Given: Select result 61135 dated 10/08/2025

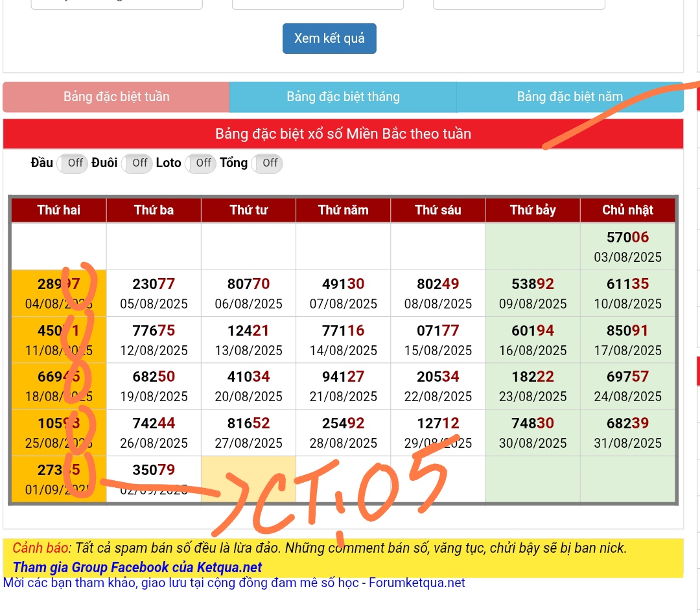Looking at the screenshot, I should pyautogui.click(x=627, y=294).
